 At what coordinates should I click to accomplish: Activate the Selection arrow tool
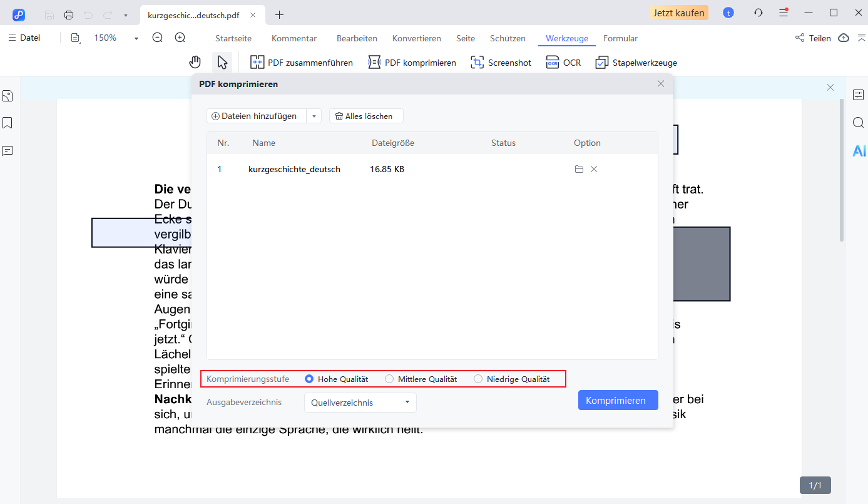click(222, 61)
